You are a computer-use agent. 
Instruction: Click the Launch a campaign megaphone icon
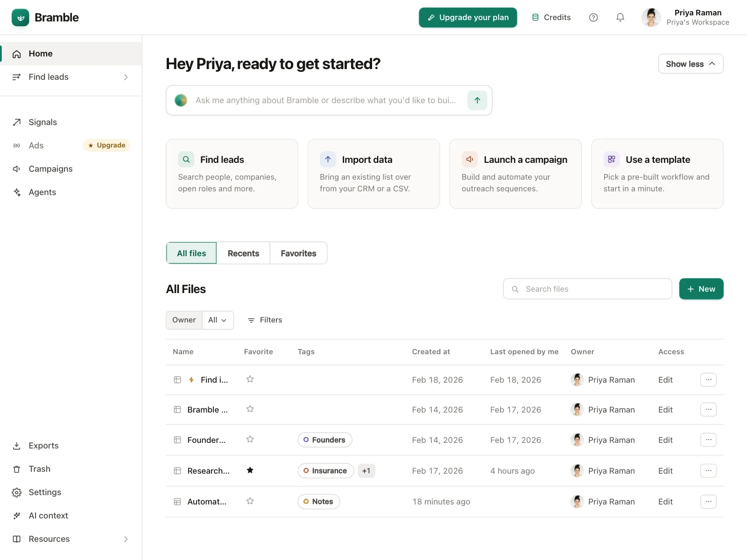click(470, 159)
